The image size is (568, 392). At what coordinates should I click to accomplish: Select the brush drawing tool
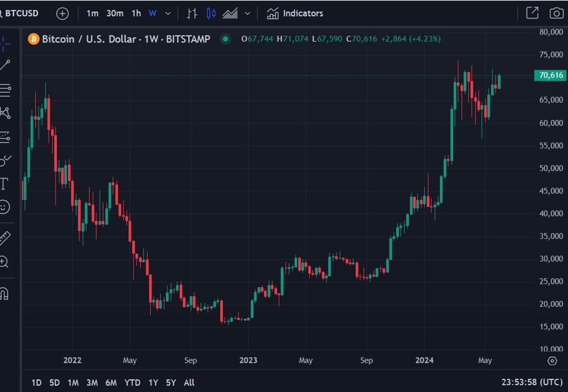tap(5, 160)
